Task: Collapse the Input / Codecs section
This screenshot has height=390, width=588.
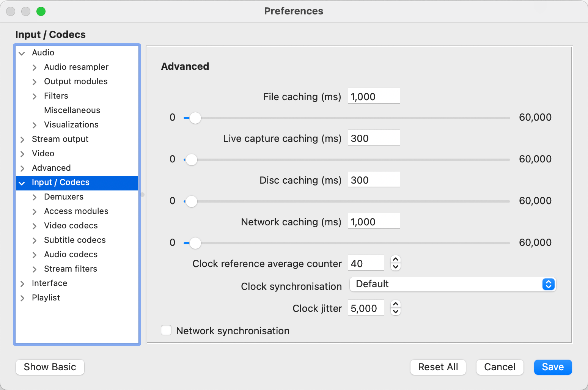Action: pos(22,183)
